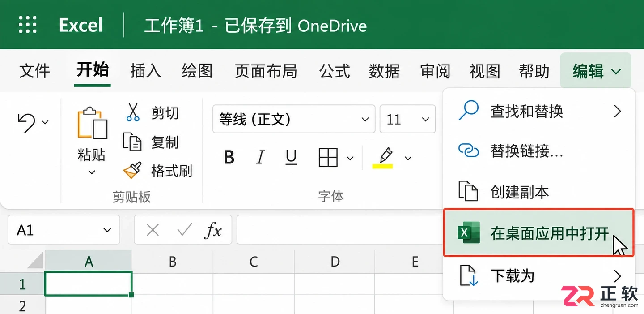Select cell A1
Image resolution: width=644 pixels, height=314 pixels.
(x=89, y=284)
